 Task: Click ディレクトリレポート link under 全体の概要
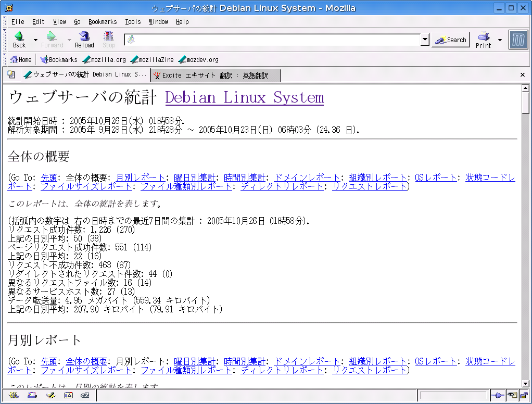282,186
